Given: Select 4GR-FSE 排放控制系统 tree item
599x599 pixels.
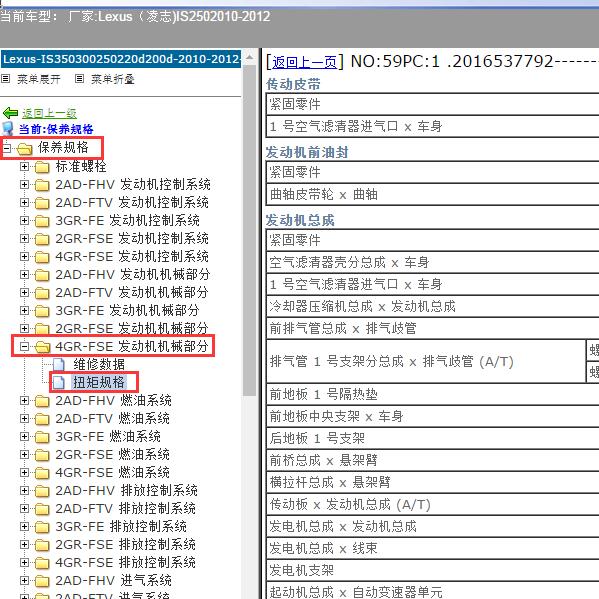Looking at the screenshot, I should tap(125, 562).
